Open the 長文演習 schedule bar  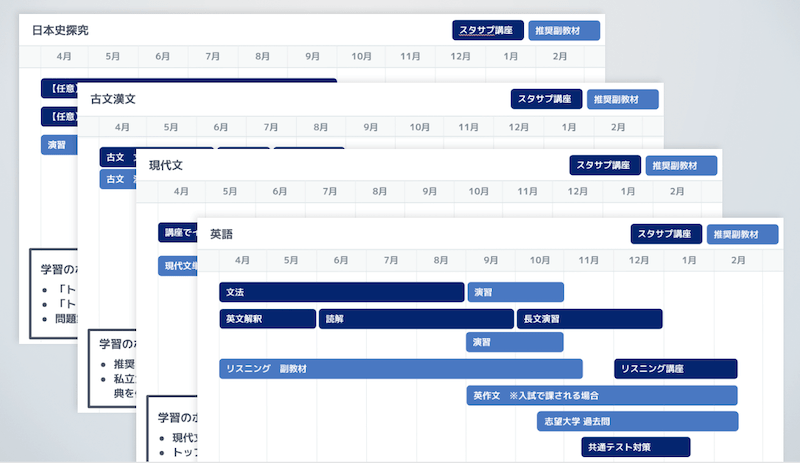click(x=590, y=319)
